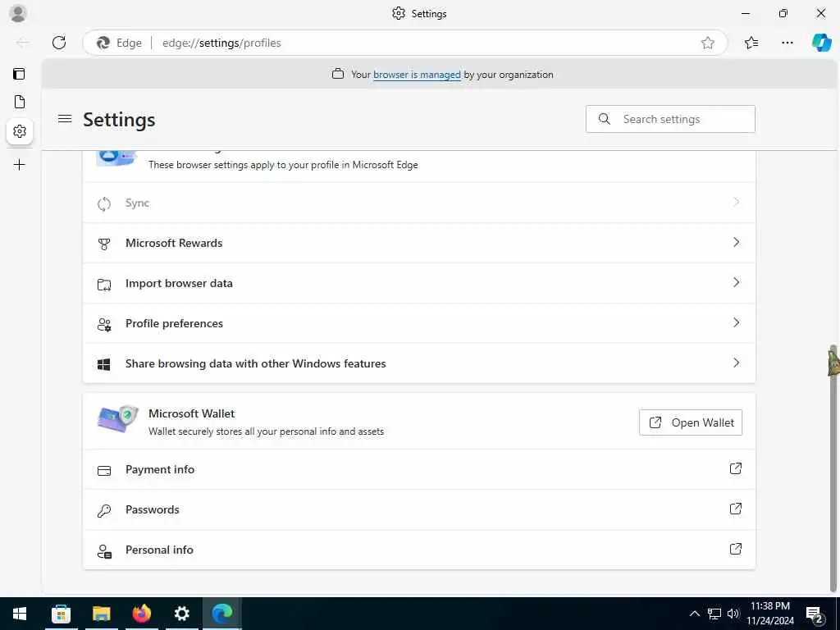Open the volume control in system tray
840x630 pixels.
pos(733,614)
